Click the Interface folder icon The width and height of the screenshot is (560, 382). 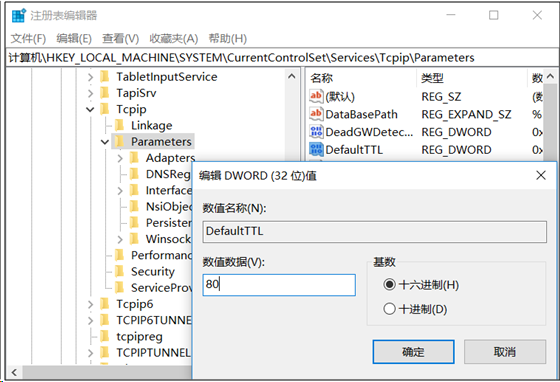point(134,190)
